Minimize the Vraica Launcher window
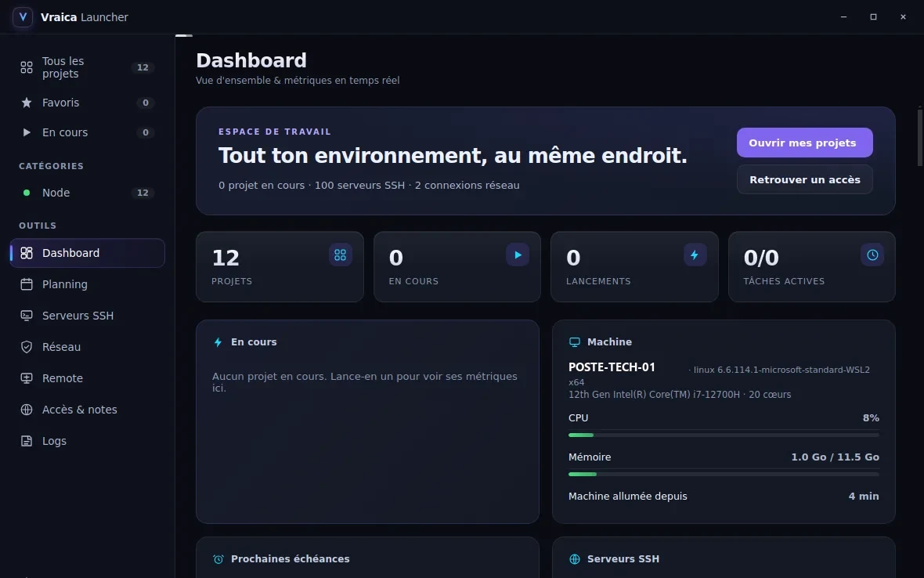The width and height of the screenshot is (924, 578). (843, 17)
